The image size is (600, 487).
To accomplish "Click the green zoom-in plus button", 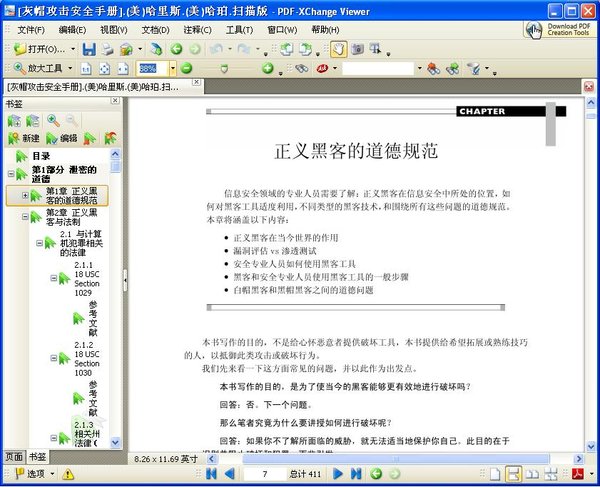I will tap(268, 69).
